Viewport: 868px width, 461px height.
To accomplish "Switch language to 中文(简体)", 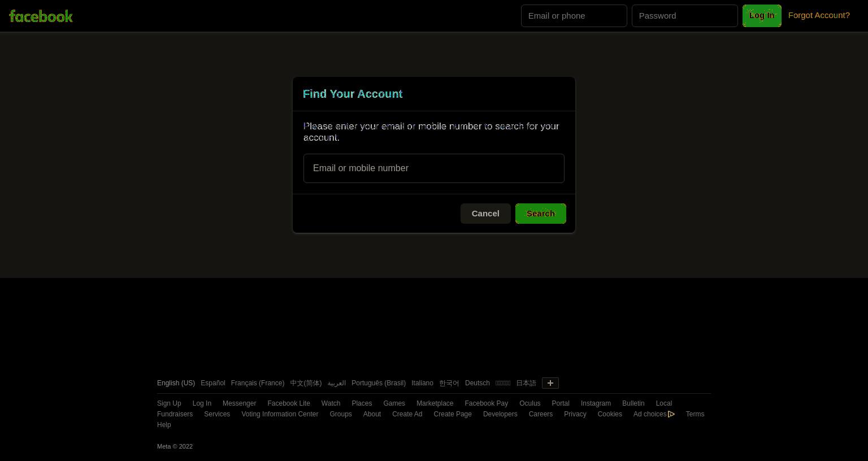I will tap(306, 383).
